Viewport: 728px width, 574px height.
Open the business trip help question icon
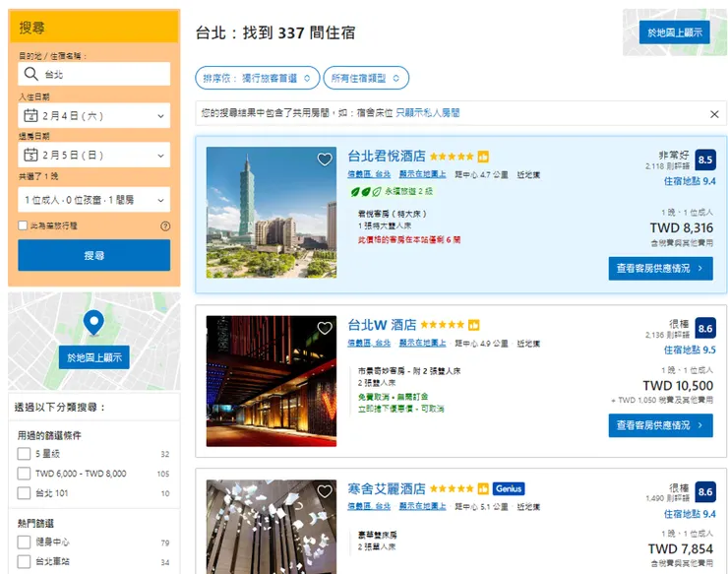(x=165, y=225)
